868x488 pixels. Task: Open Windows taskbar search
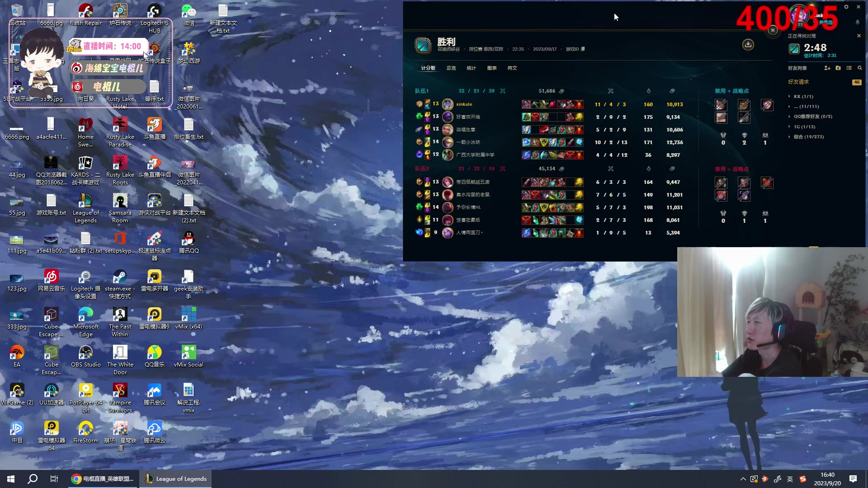point(33,479)
